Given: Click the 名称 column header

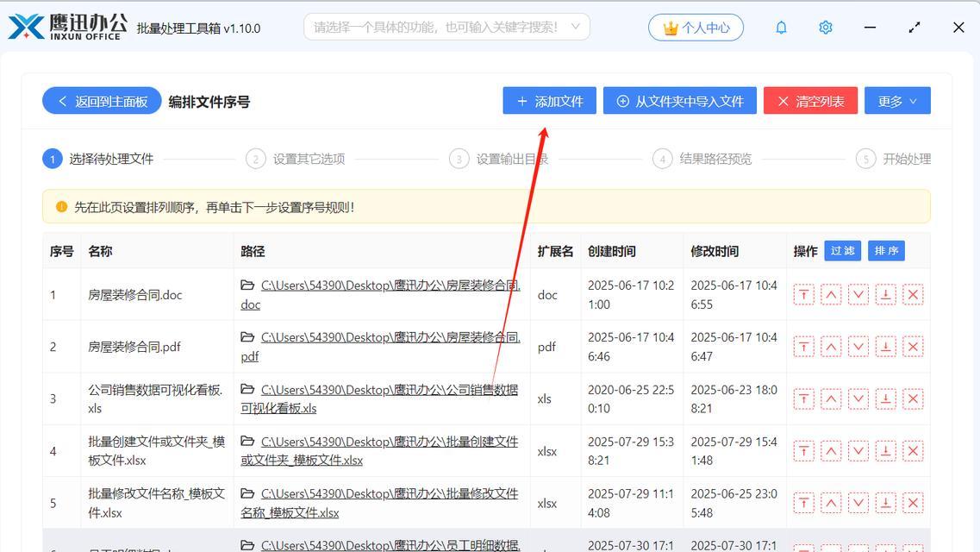Looking at the screenshot, I should [100, 251].
